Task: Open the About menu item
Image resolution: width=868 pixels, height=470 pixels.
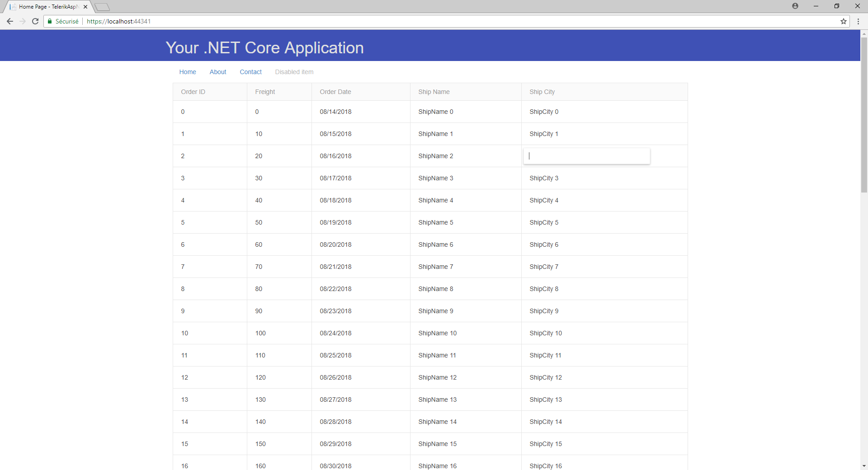Action: [x=218, y=72]
